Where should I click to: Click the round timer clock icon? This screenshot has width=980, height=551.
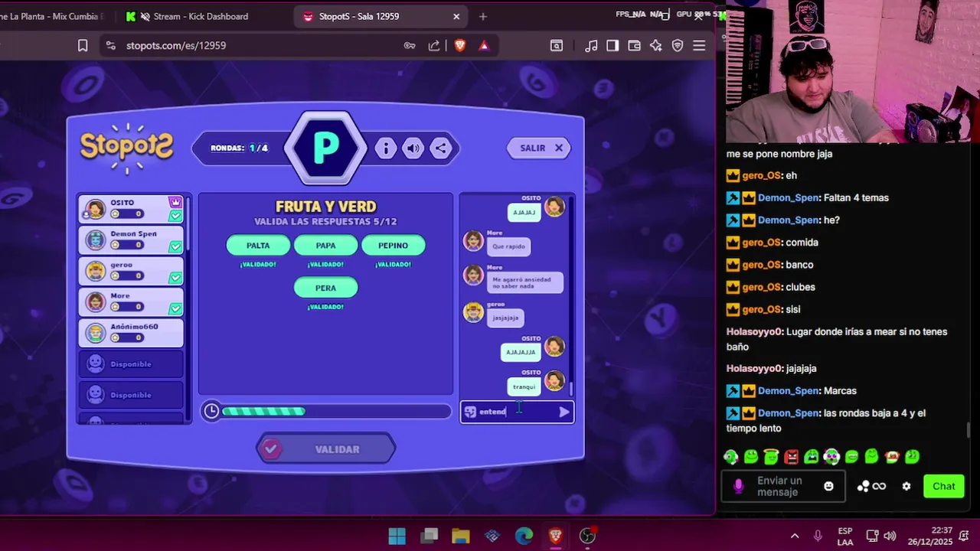211,411
